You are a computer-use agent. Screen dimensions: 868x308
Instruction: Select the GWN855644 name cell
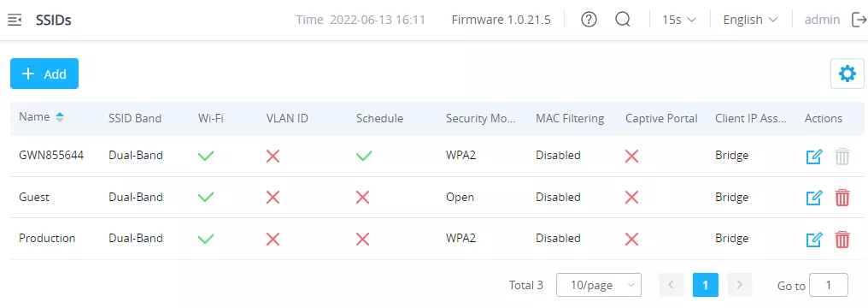click(51, 155)
